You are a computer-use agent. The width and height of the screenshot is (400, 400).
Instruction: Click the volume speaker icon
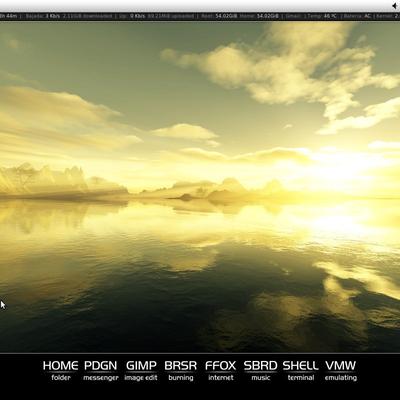click(395, 6)
